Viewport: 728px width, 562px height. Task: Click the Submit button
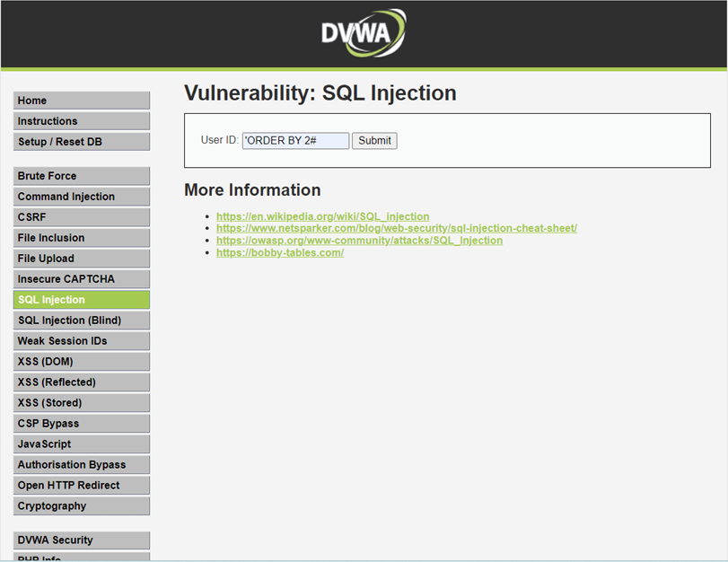[374, 141]
